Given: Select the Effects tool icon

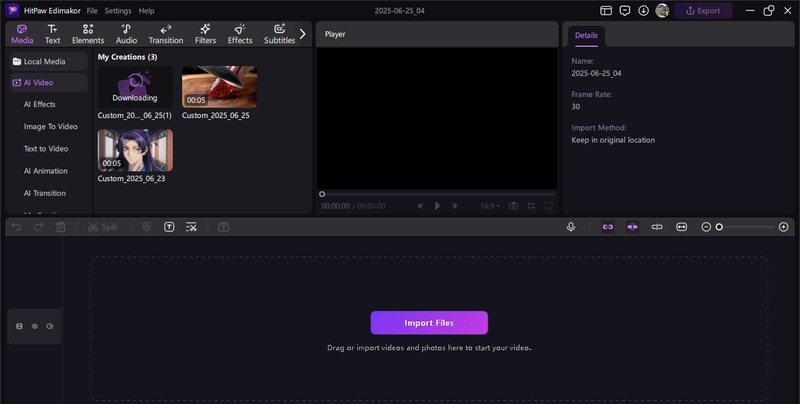Looking at the screenshot, I should click(x=240, y=34).
